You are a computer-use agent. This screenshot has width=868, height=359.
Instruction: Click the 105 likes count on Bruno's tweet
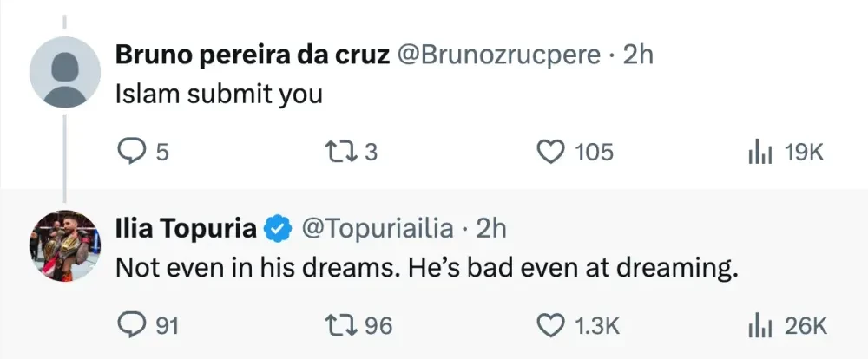[594, 153]
